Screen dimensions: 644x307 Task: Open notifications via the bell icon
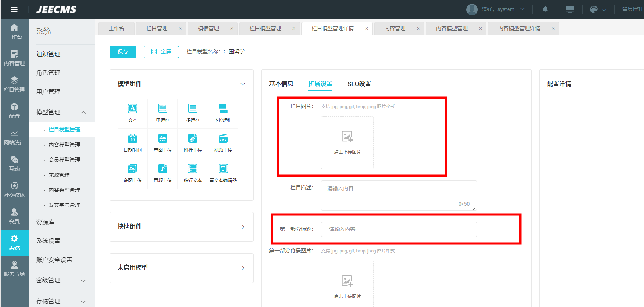click(x=545, y=9)
